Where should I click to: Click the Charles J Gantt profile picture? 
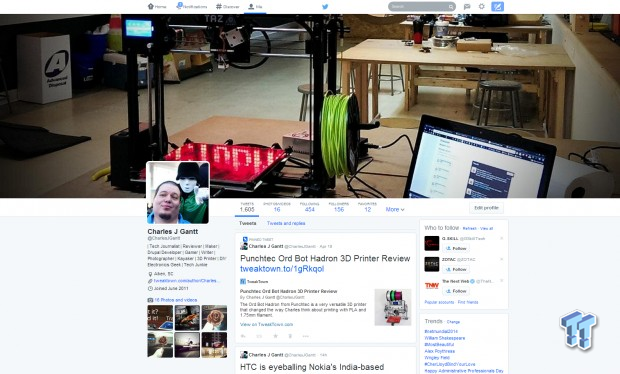[178, 193]
